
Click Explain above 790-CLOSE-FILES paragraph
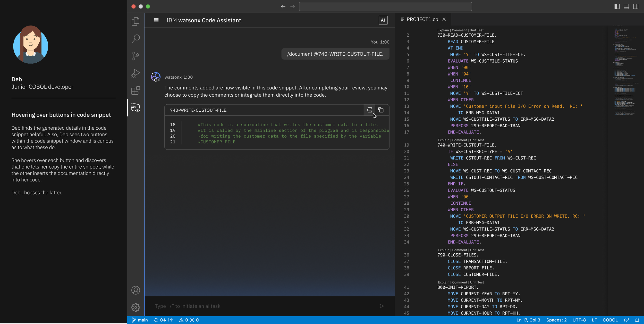tap(443, 250)
